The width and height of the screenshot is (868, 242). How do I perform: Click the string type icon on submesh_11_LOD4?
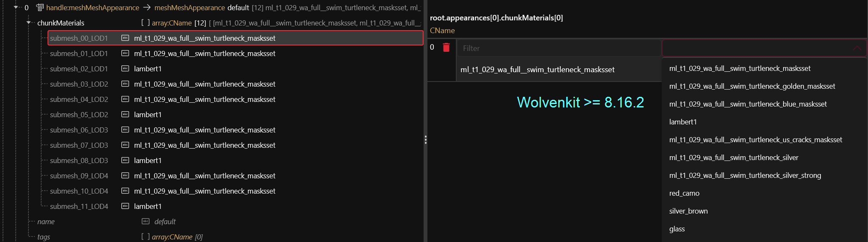(x=125, y=206)
